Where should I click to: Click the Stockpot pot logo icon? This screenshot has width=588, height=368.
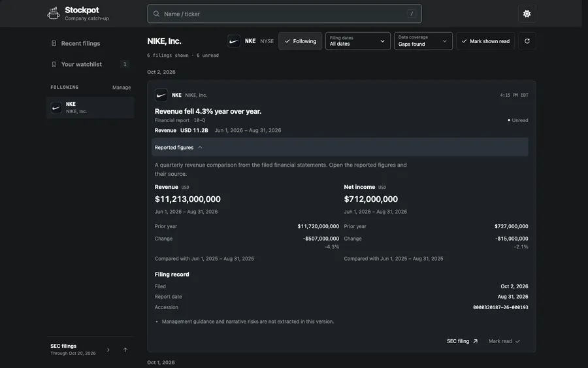pyautogui.click(x=54, y=14)
